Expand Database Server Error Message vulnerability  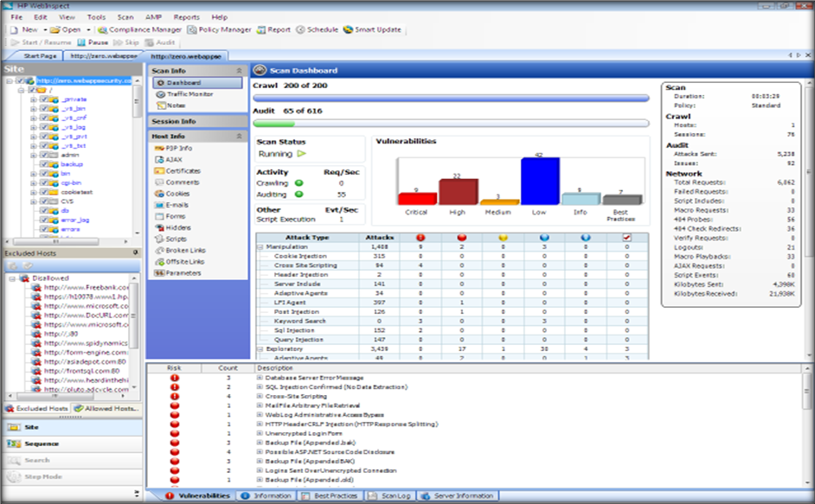(260, 378)
